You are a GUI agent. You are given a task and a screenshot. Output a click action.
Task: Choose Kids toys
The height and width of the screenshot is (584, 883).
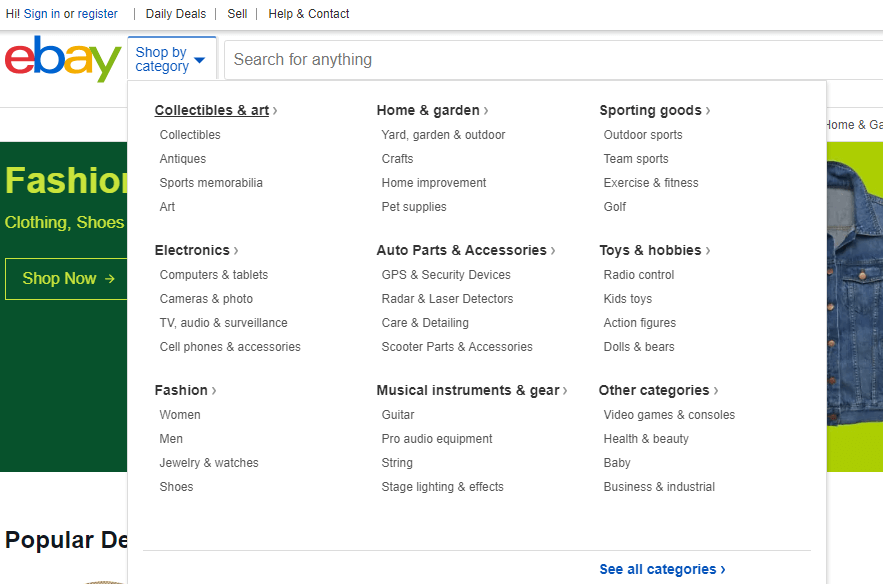(627, 298)
